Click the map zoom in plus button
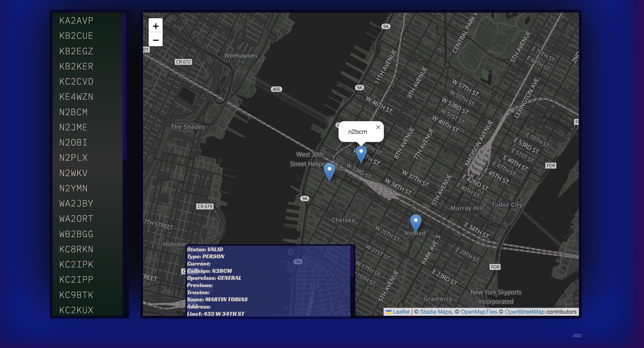The image size is (644, 348). click(x=155, y=26)
